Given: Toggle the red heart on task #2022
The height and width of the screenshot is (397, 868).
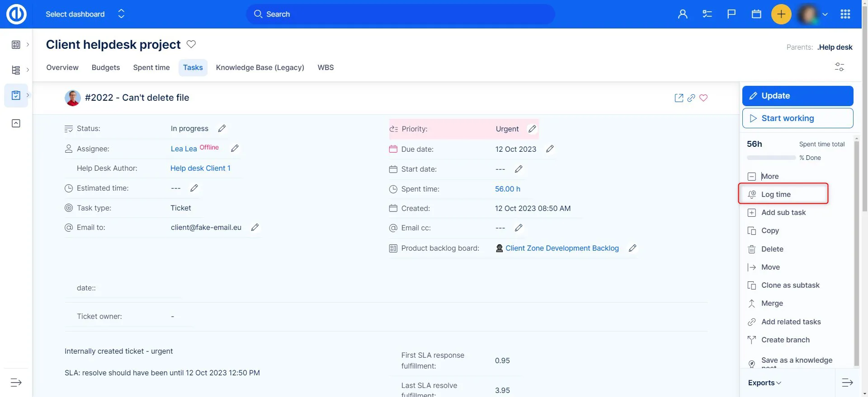Looking at the screenshot, I should coord(703,98).
